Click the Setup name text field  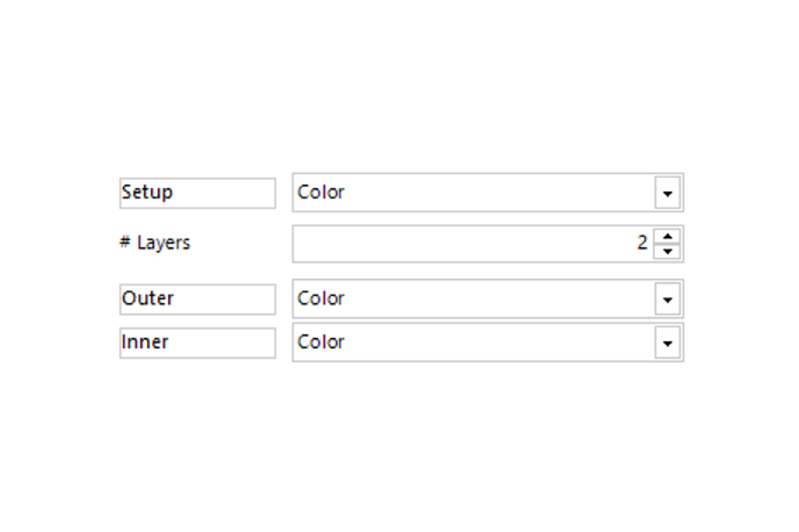pyautogui.click(x=198, y=193)
